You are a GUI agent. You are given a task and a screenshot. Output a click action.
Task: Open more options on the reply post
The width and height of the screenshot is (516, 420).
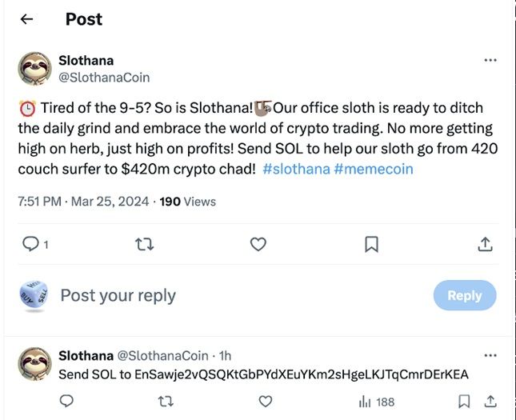490,354
